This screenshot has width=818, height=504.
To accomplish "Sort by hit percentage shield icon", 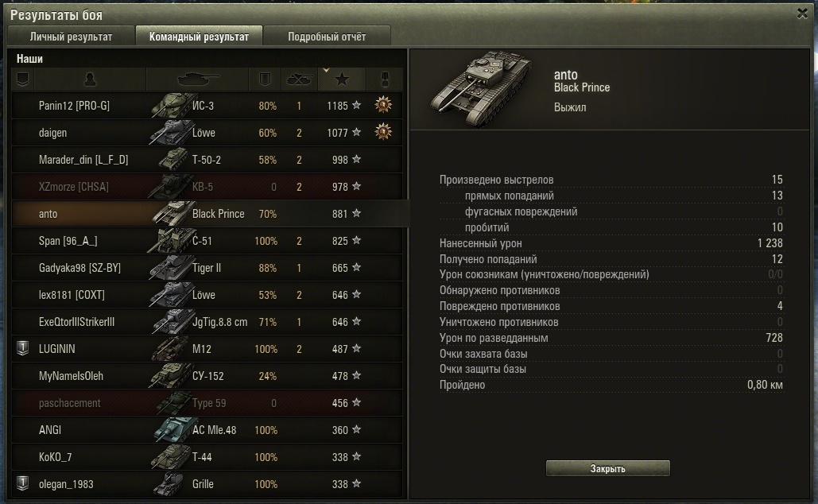I will coord(265,79).
